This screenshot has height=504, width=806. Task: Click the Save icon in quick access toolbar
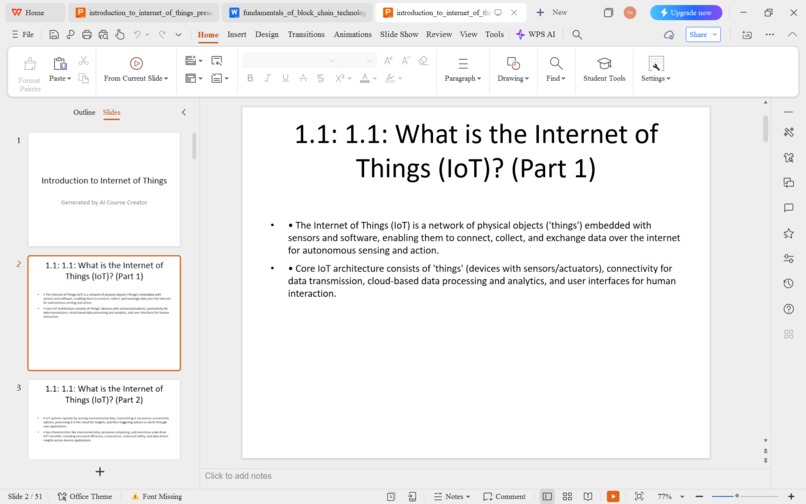(x=53, y=34)
